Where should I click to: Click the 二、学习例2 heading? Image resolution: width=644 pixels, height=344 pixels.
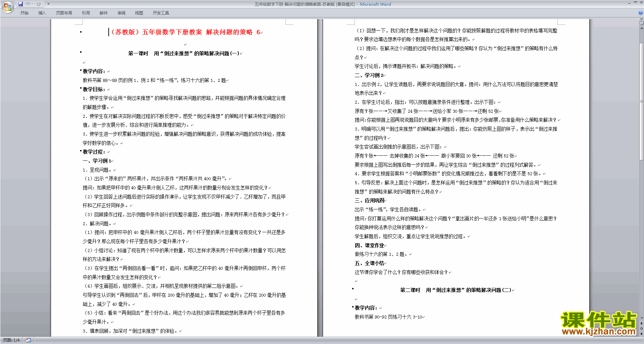click(369, 75)
